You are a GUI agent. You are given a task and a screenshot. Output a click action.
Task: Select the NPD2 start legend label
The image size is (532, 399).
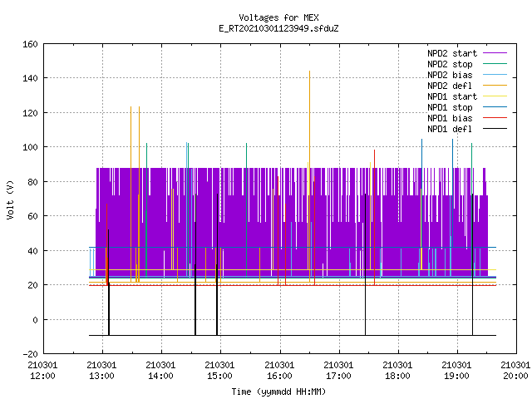452,53
